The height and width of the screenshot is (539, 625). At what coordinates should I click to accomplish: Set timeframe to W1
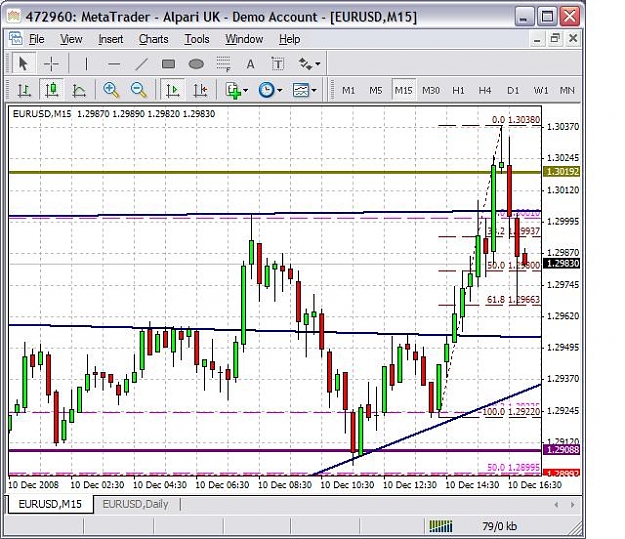540,90
